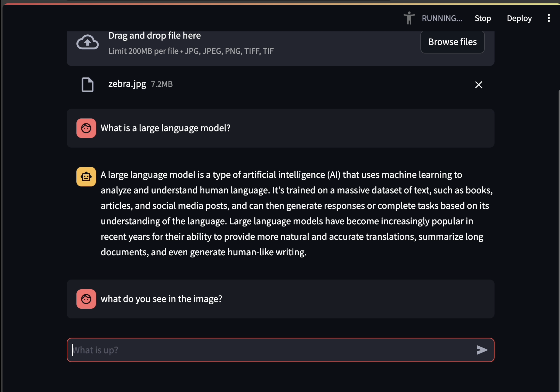
Task: Click the send arrow icon
Action: pyautogui.click(x=482, y=350)
